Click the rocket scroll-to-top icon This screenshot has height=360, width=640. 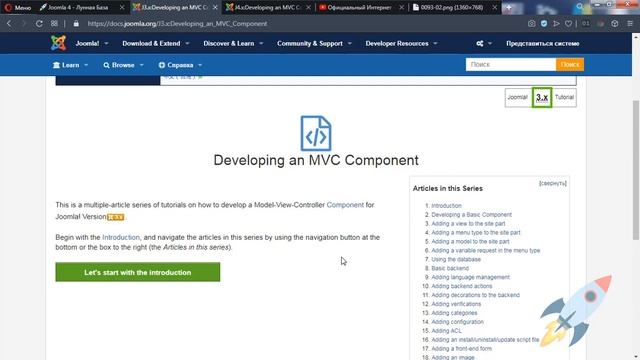click(x=576, y=312)
